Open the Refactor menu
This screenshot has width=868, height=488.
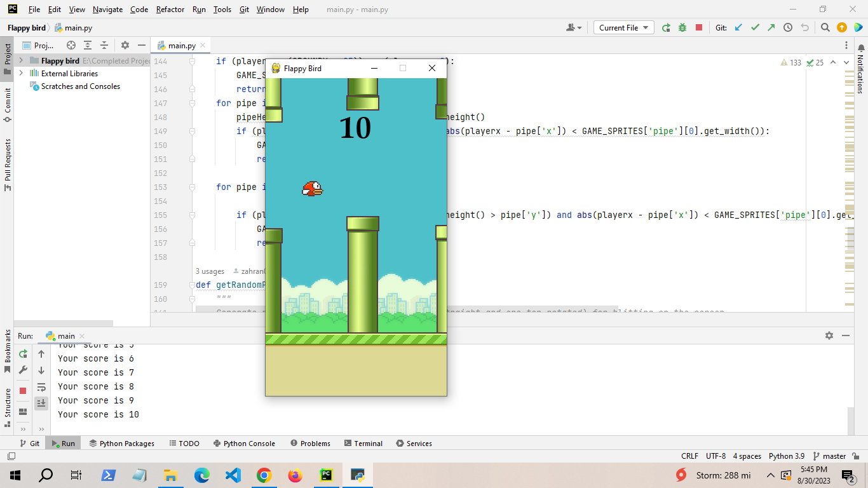[170, 10]
